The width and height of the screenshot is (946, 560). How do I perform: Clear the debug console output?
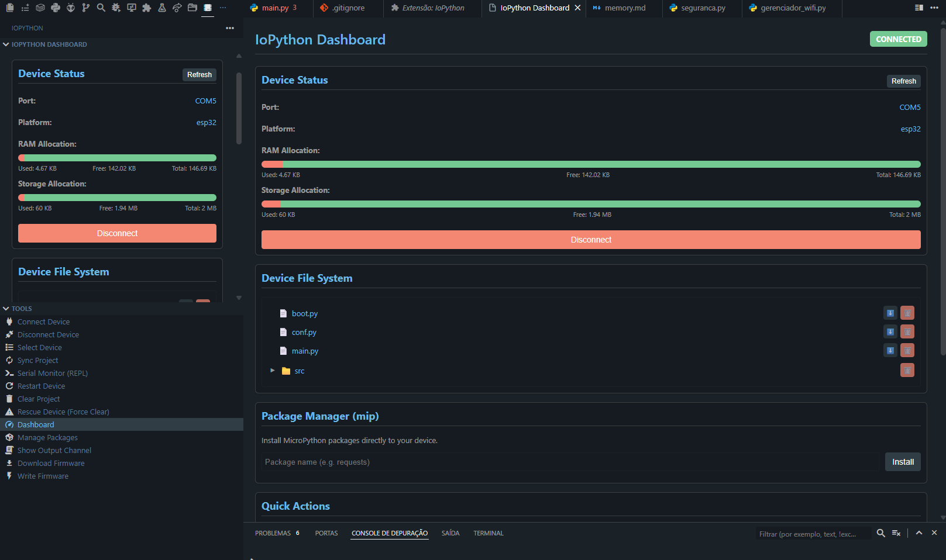(x=896, y=533)
